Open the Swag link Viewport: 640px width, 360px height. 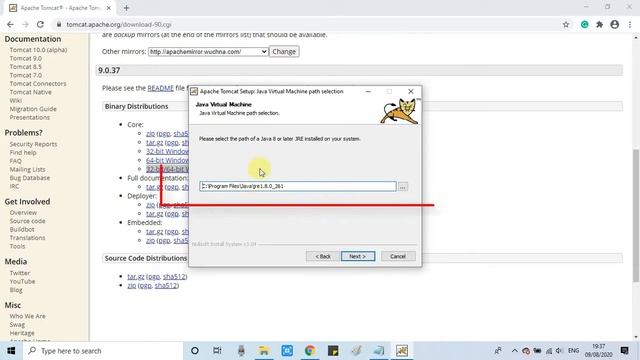pos(18,324)
